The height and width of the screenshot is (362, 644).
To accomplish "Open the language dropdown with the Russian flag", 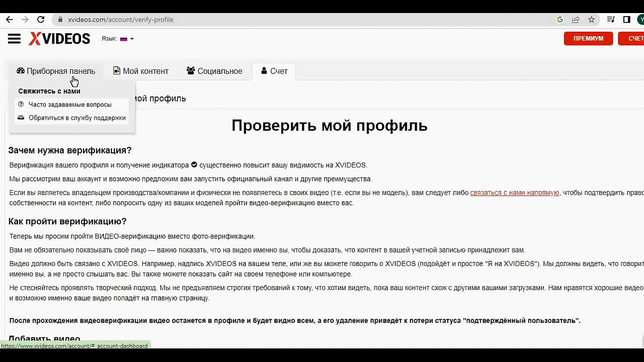I will pyautogui.click(x=126, y=39).
